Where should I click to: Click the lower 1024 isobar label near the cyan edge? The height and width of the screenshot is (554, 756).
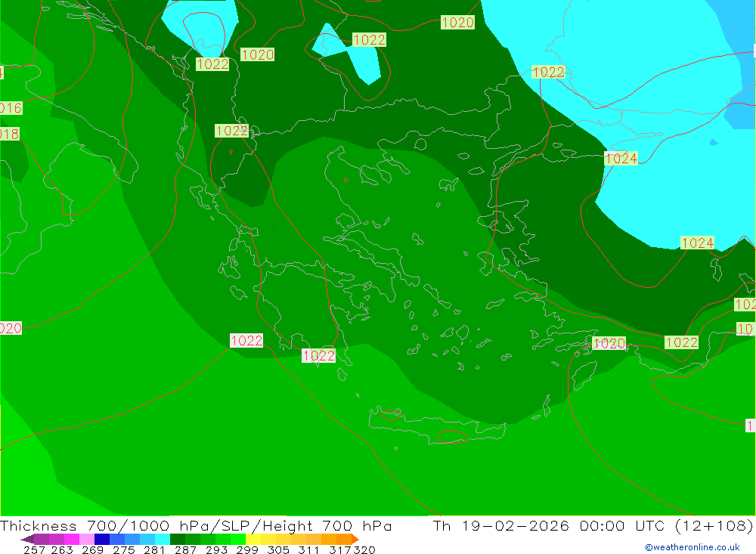pos(697,243)
